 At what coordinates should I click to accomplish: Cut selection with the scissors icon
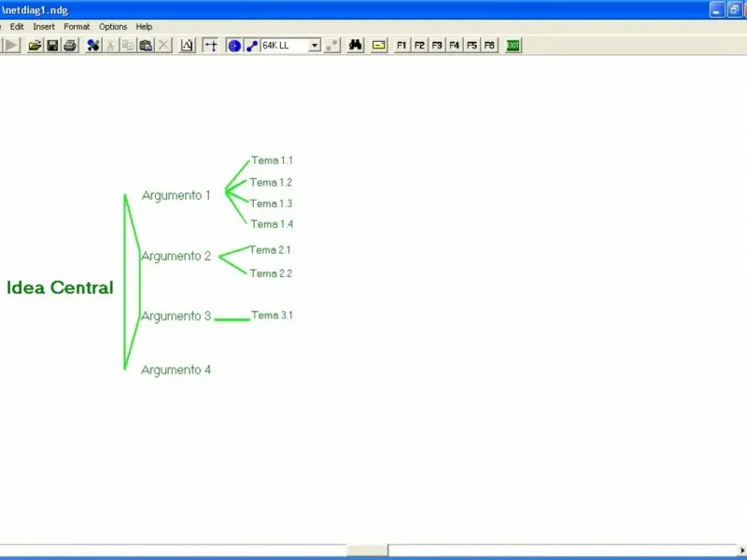[110, 45]
